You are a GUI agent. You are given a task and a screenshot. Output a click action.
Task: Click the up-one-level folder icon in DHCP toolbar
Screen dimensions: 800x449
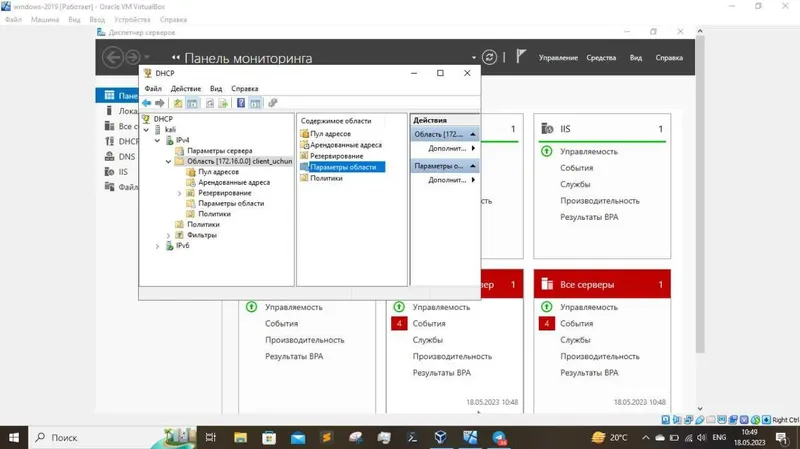click(x=178, y=103)
